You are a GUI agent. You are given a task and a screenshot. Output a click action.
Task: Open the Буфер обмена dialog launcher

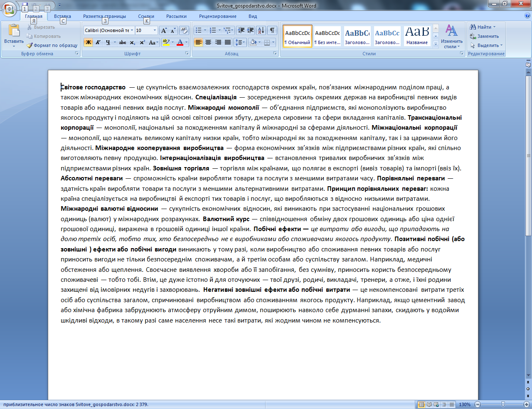click(77, 54)
